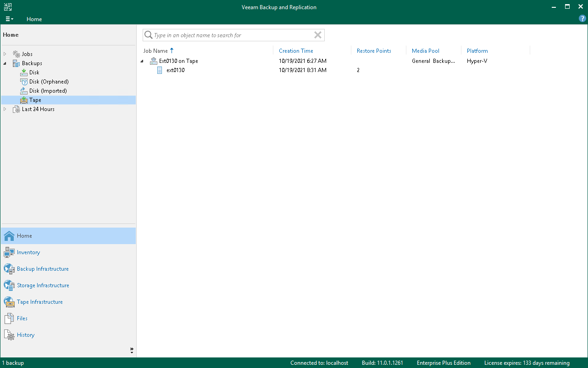This screenshot has height=368, width=588.
Task: Click the Tape Infrastructure icon
Action: pos(9,302)
